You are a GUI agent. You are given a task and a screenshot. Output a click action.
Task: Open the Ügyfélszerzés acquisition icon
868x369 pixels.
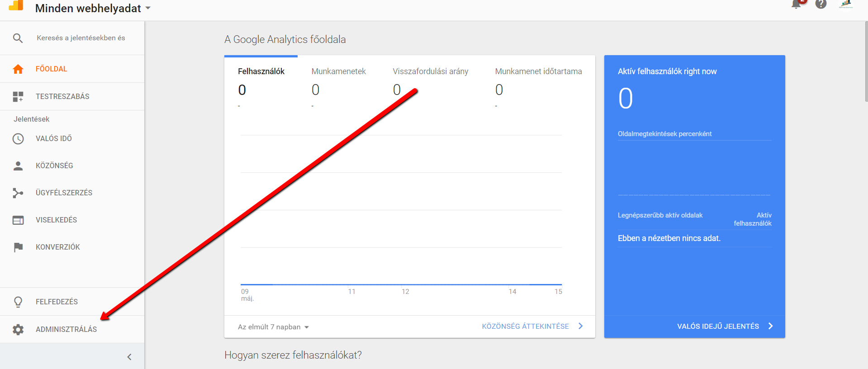coord(18,193)
